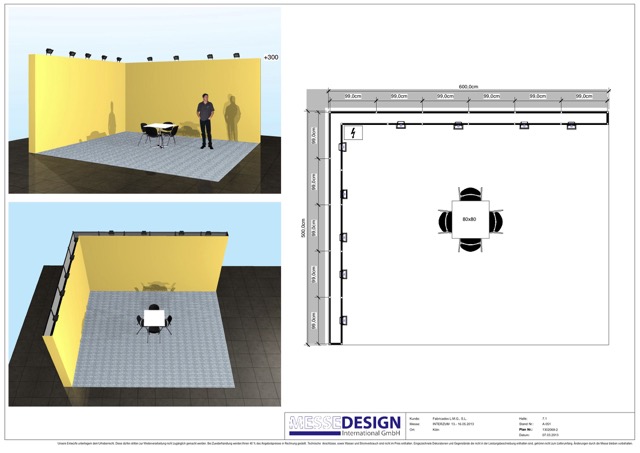
Task: Click the +300 height label
Action: (x=270, y=59)
